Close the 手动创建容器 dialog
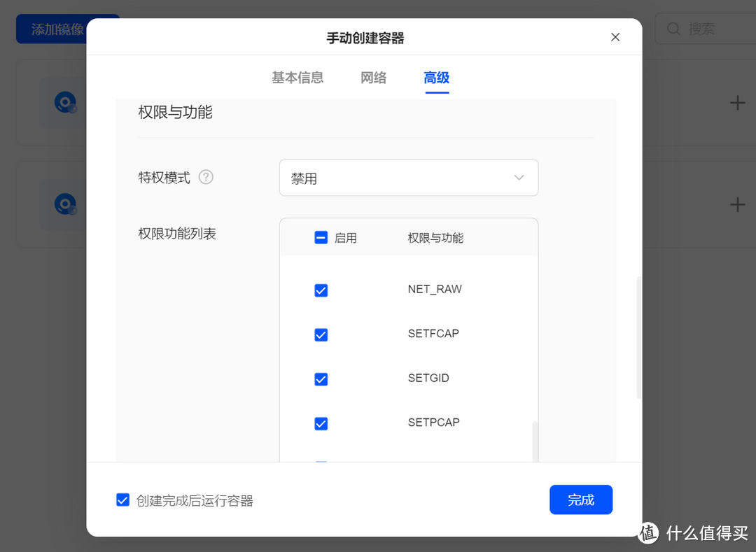Screen dimensions: 756x552 point(615,36)
